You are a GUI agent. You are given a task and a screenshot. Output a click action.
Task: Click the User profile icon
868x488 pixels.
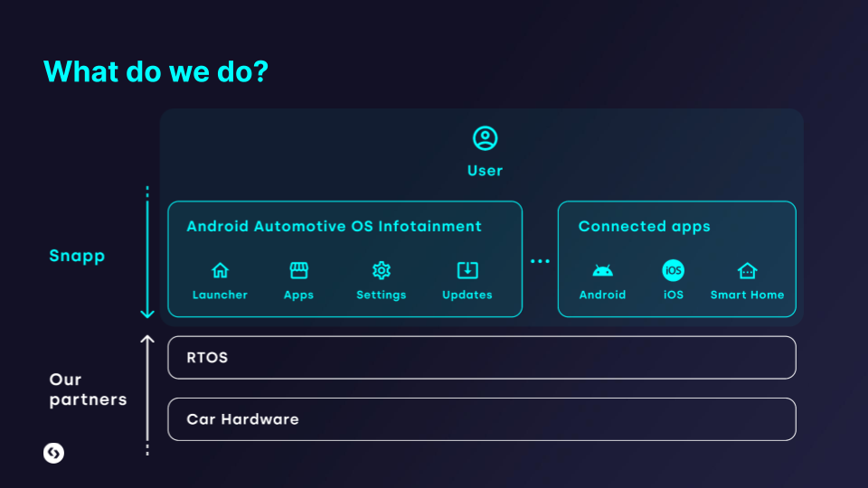click(485, 138)
